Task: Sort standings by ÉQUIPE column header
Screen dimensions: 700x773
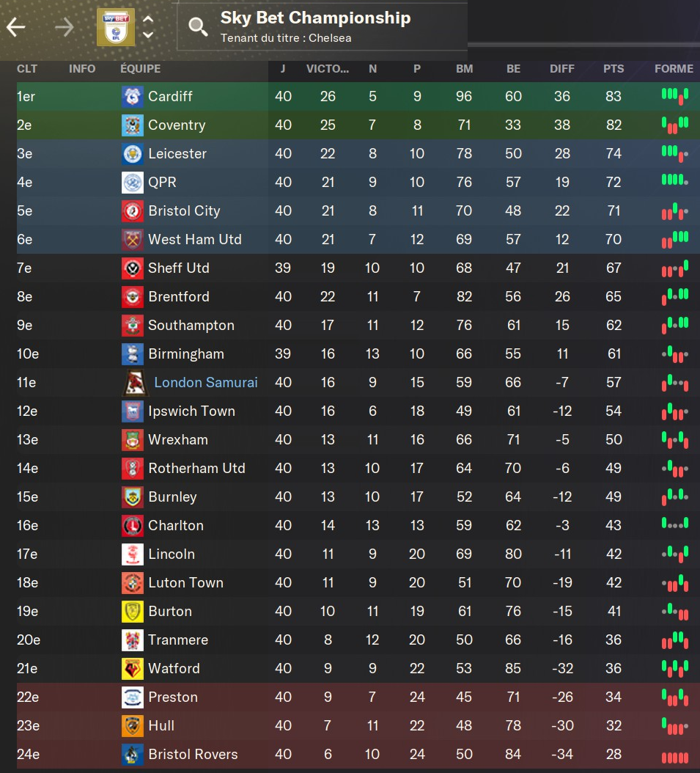Action: pyautogui.click(x=140, y=69)
